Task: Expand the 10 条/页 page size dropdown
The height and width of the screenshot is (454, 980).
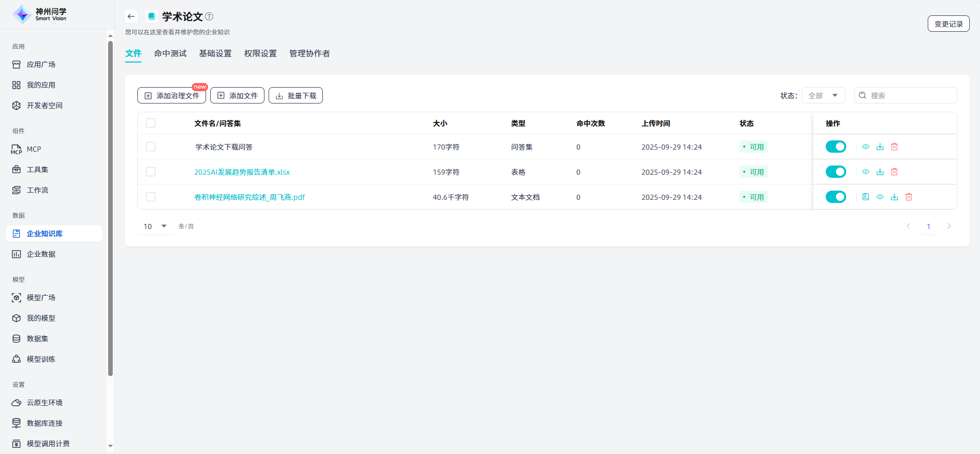Action: click(x=155, y=226)
